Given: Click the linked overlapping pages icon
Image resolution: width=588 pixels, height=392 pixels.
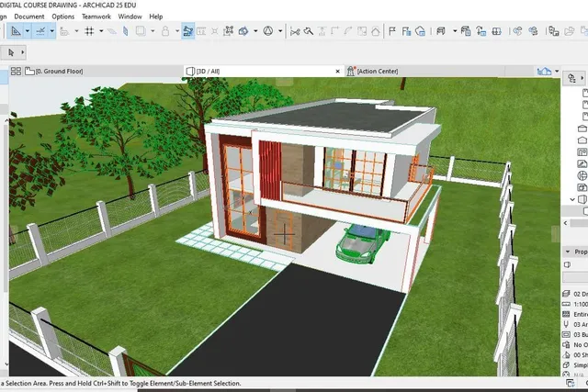Looking at the screenshot, I should coord(553,31).
